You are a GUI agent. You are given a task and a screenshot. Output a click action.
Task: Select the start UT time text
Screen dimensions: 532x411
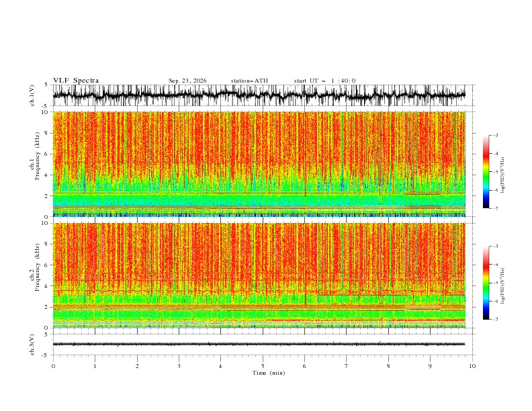[324, 81]
